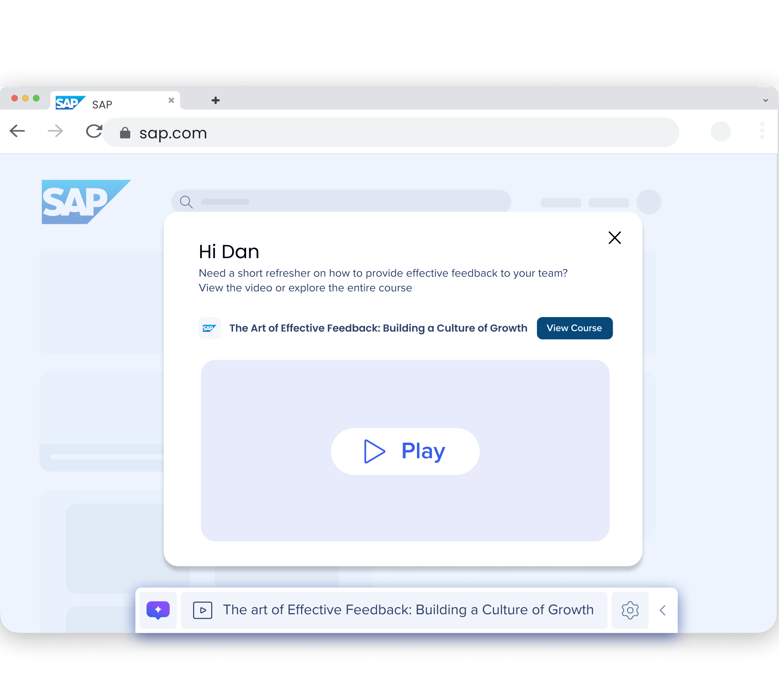Expand the tab list dropdown chevron
The image size is (779, 700).
[765, 100]
